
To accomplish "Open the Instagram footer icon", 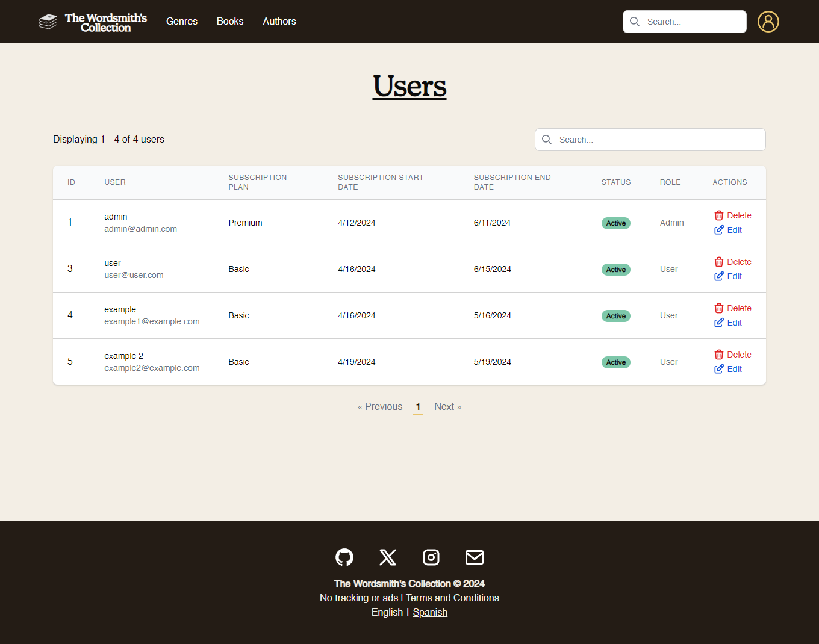I will (431, 557).
